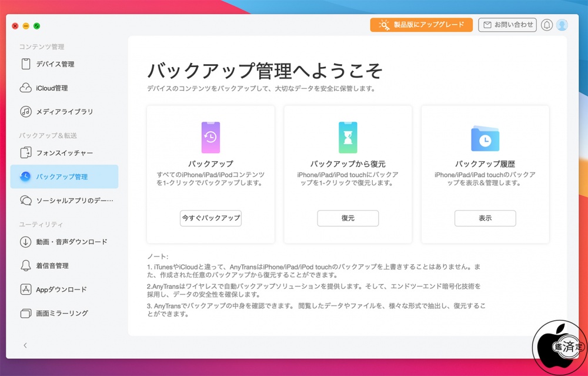This screenshot has width=588, height=376.
Task: Click the 表示 button
Action: pyautogui.click(x=485, y=218)
